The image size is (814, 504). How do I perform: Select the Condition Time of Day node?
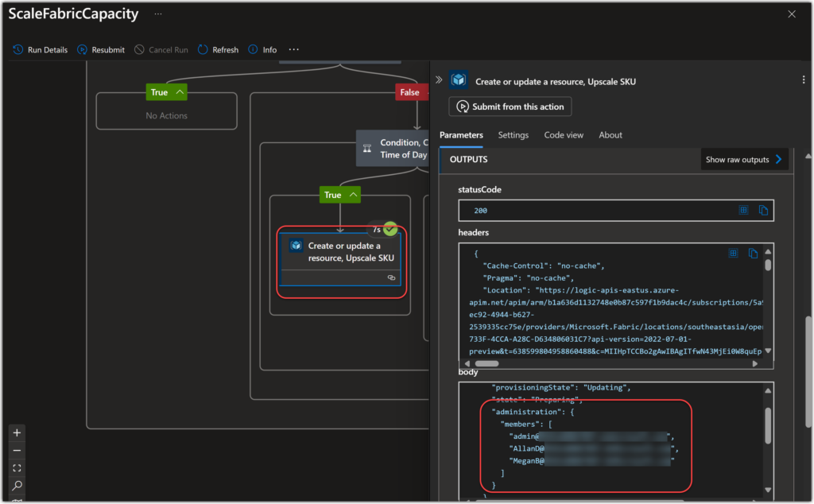pos(393,149)
